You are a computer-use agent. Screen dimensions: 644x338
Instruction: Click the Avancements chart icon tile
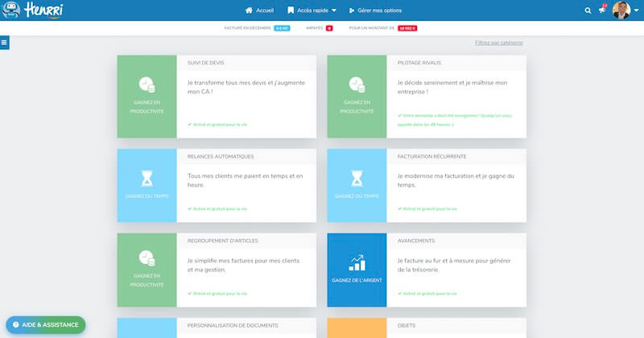[357, 270]
